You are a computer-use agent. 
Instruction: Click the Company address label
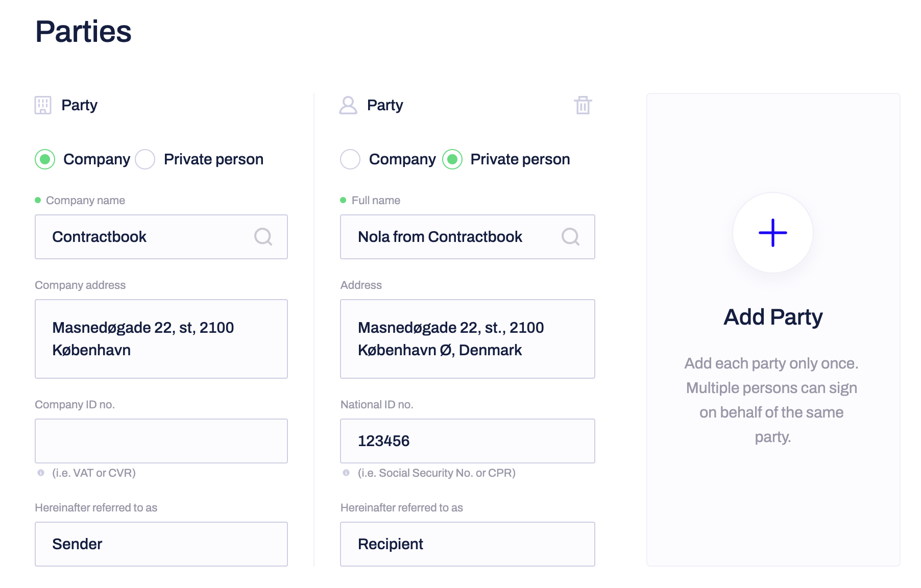click(80, 285)
